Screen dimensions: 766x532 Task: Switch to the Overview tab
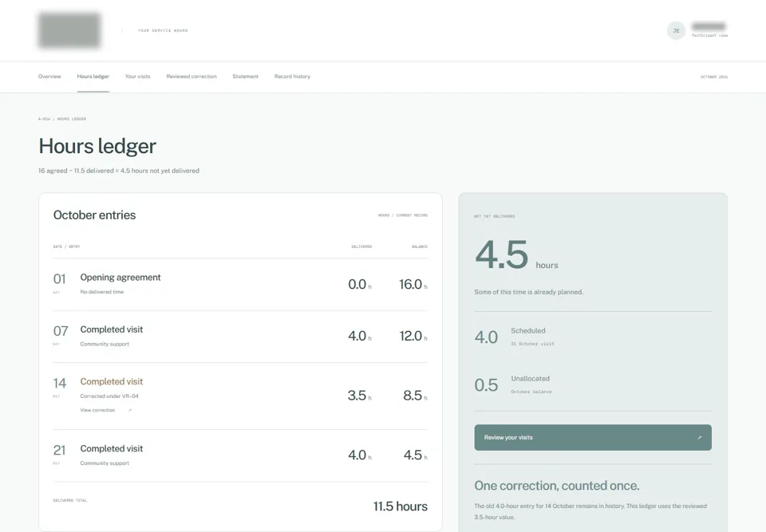tap(49, 77)
